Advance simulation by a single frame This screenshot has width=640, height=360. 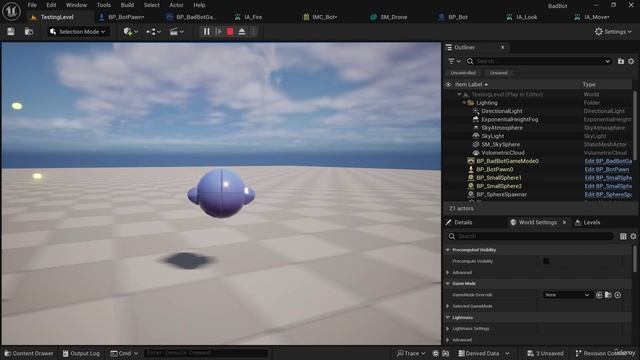(x=218, y=31)
